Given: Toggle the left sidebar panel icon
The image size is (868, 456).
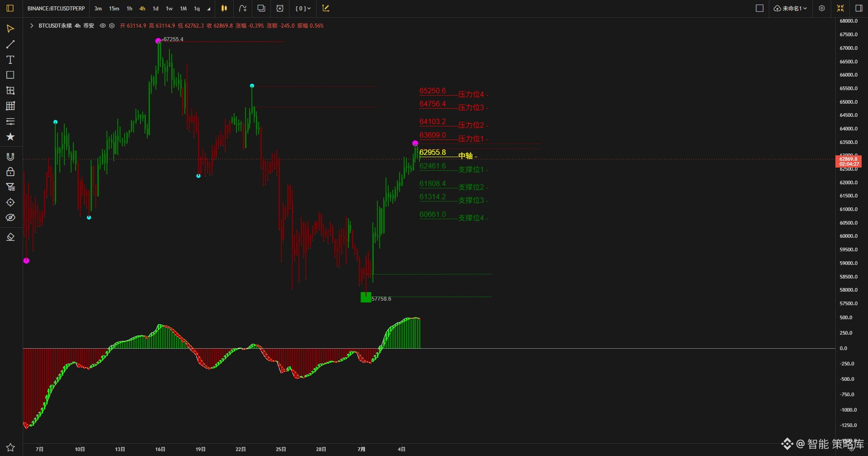Looking at the screenshot, I should tap(10, 8).
